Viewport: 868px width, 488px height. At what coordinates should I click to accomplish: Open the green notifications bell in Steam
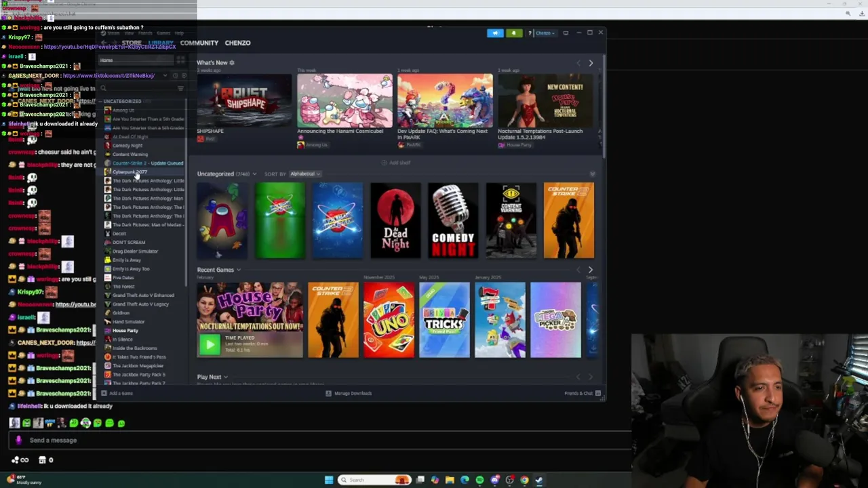(x=513, y=33)
